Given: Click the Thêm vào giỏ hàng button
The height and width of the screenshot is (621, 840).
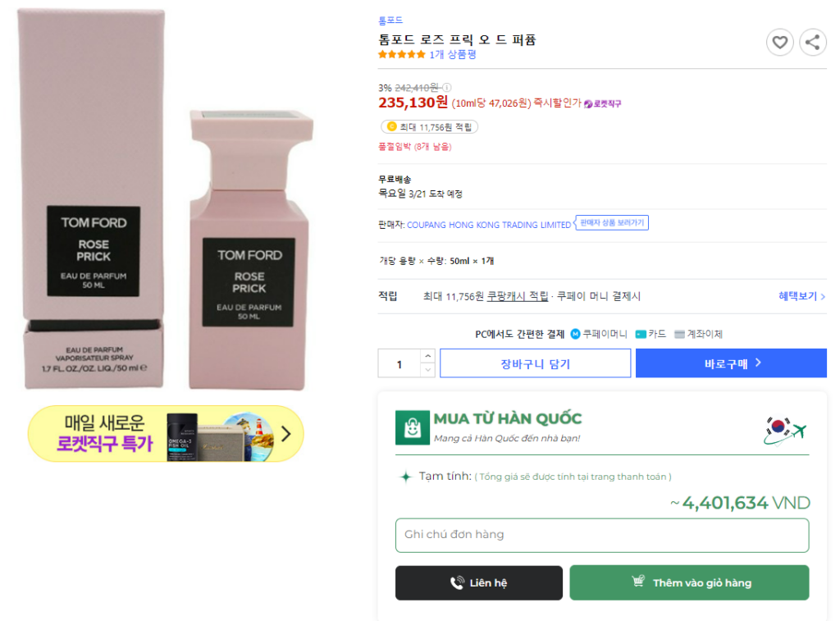Looking at the screenshot, I should 689,582.
